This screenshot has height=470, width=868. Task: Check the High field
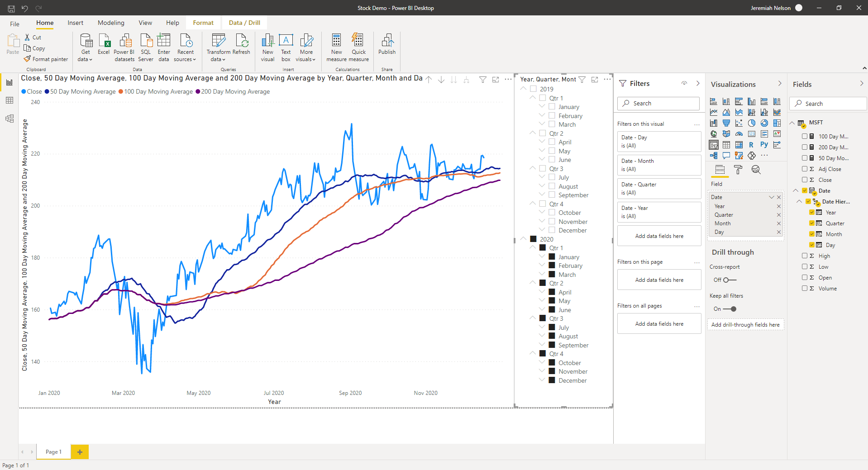805,256
